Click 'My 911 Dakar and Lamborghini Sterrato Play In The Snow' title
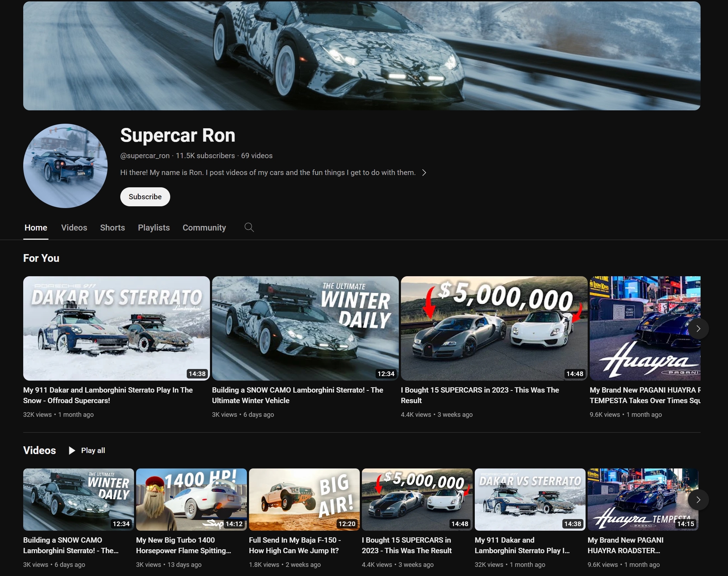Image resolution: width=728 pixels, height=576 pixels. 108,395
